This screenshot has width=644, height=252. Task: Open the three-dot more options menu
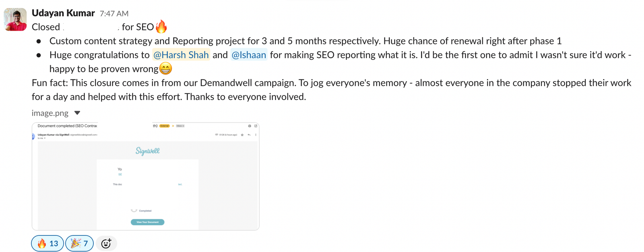pyautogui.click(x=256, y=135)
